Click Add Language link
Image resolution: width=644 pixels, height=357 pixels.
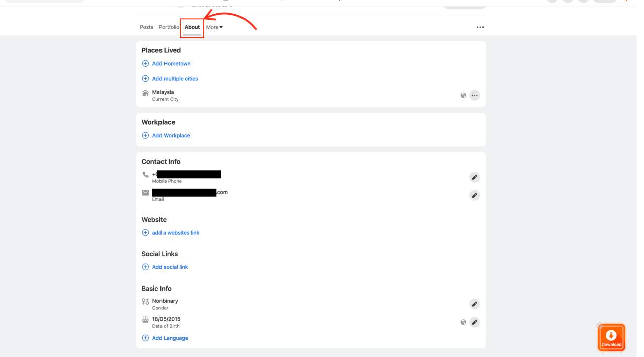point(170,338)
